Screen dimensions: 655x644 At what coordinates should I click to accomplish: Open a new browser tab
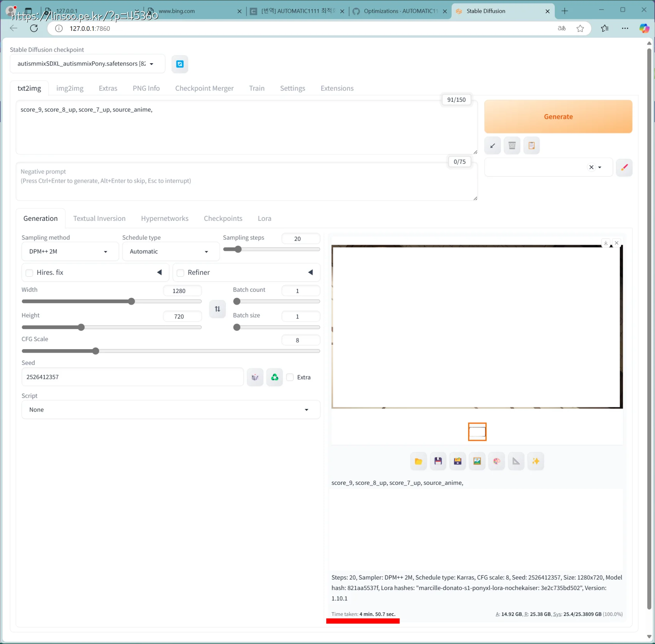(564, 11)
